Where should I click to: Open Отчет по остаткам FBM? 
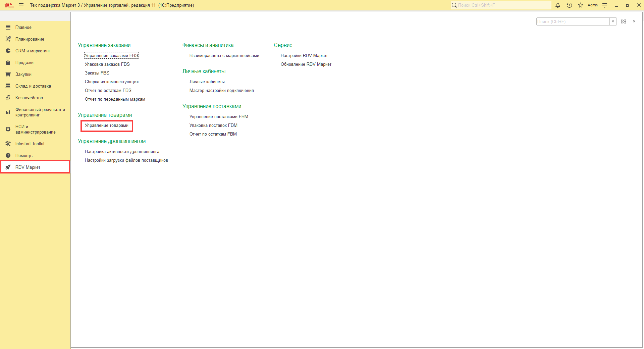pos(213,134)
